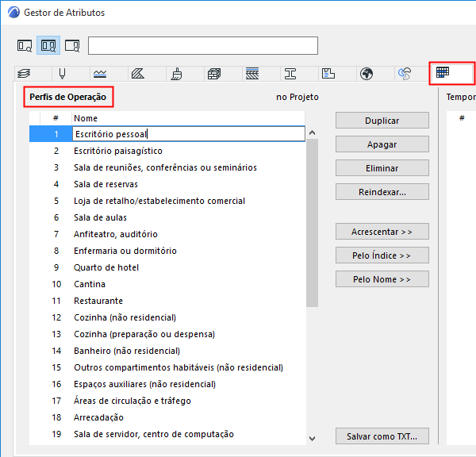Select row Sala de reservas

(x=167, y=184)
